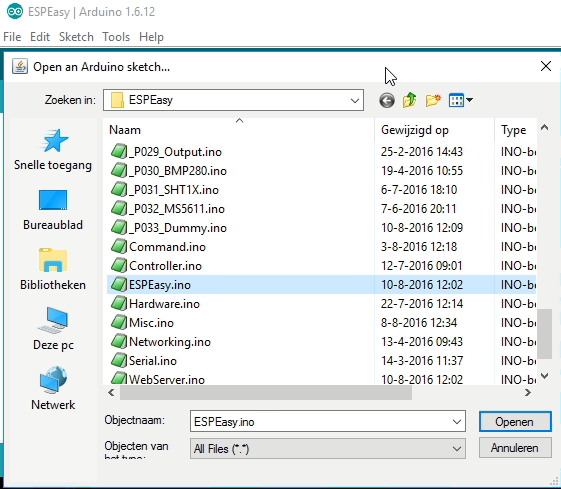The height and width of the screenshot is (489, 561).
Task: Click date 8-8-2016 12:34 cell
Action: (x=419, y=323)
